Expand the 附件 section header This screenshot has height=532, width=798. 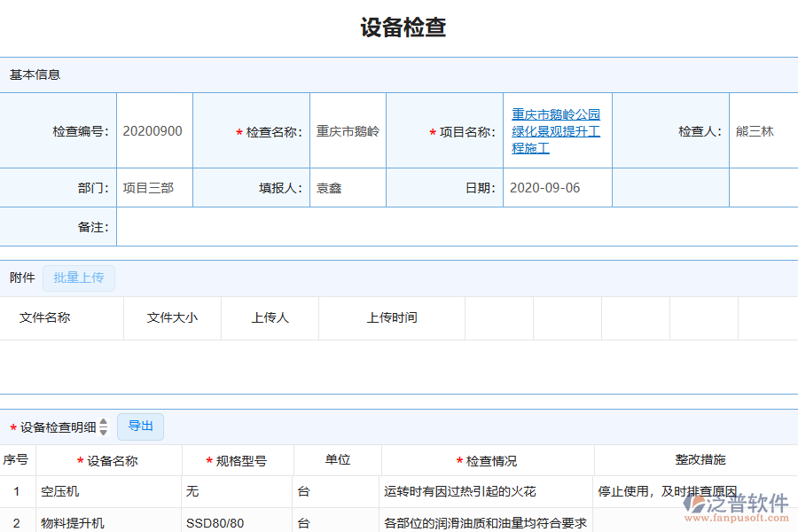(20, 278)
